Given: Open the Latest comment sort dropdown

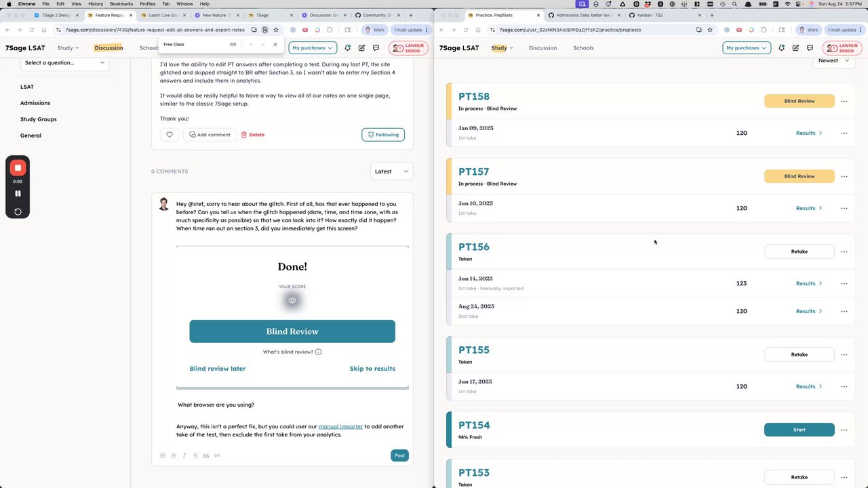Looking at the screenshot, I should (x=392, y=171).
